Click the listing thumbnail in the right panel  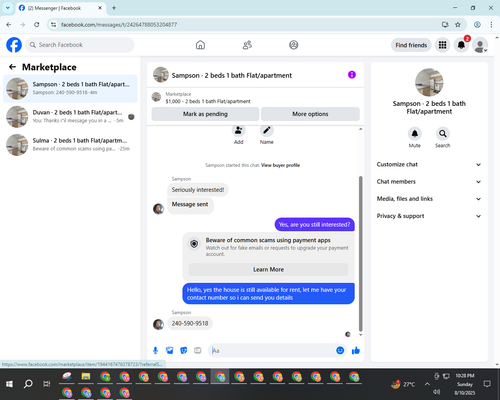tap(429, 82)
